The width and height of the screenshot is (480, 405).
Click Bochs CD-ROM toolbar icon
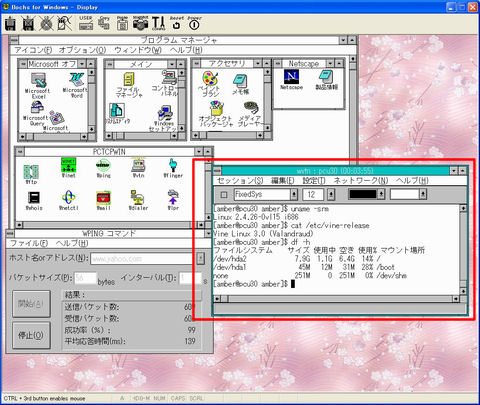(46, 24)
